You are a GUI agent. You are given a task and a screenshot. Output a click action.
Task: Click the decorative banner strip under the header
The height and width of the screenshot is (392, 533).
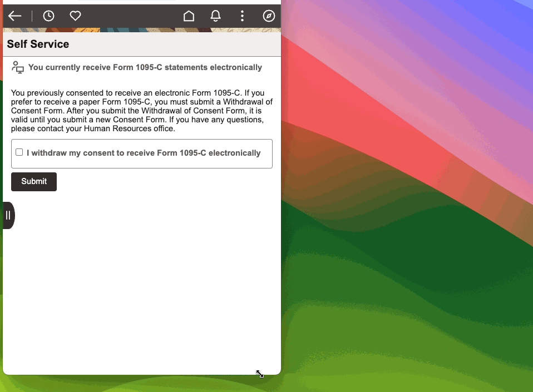(141, 30)
